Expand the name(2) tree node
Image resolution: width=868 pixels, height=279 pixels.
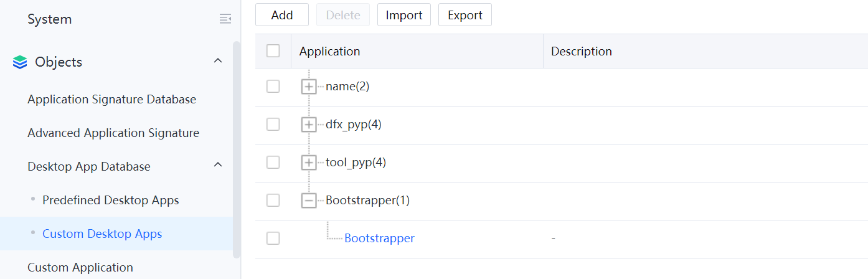point(309,87)
